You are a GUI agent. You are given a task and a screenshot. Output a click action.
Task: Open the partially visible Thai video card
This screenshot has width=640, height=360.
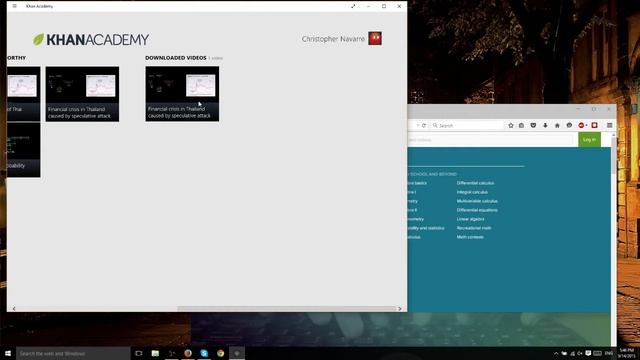pyautogui.click(x=24, y=94)
